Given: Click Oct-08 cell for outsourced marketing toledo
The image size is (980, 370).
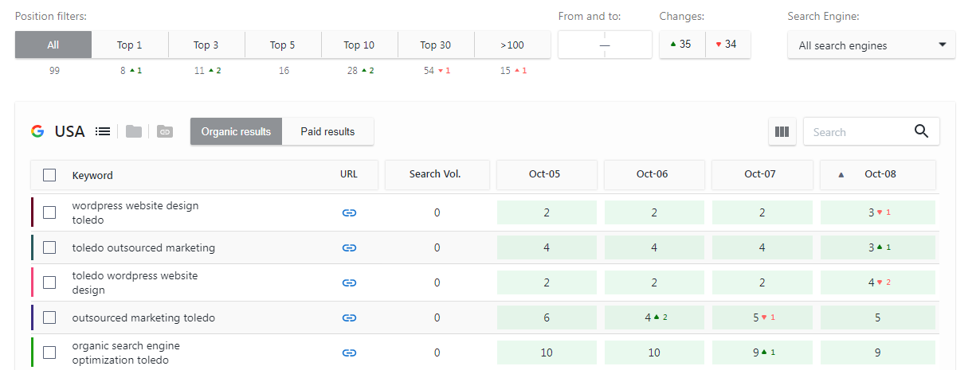Looking at the screenshot, I should 877,317.
